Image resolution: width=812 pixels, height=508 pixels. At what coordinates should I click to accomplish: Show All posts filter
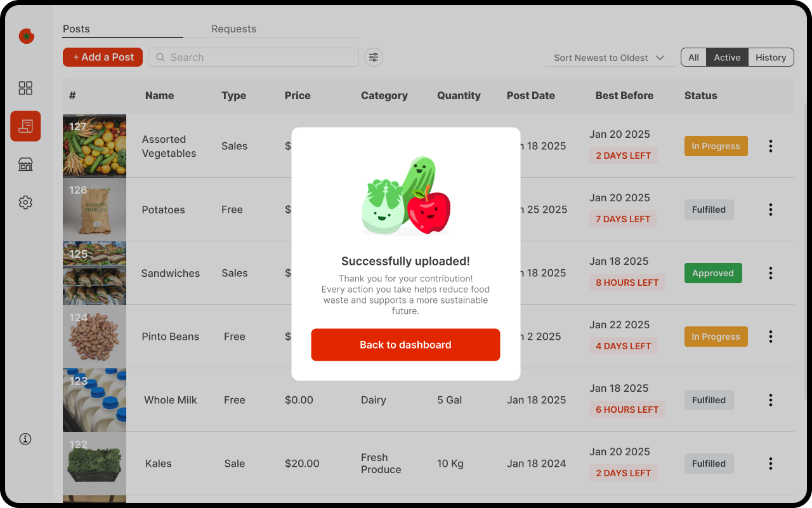[x=693, y=57]
